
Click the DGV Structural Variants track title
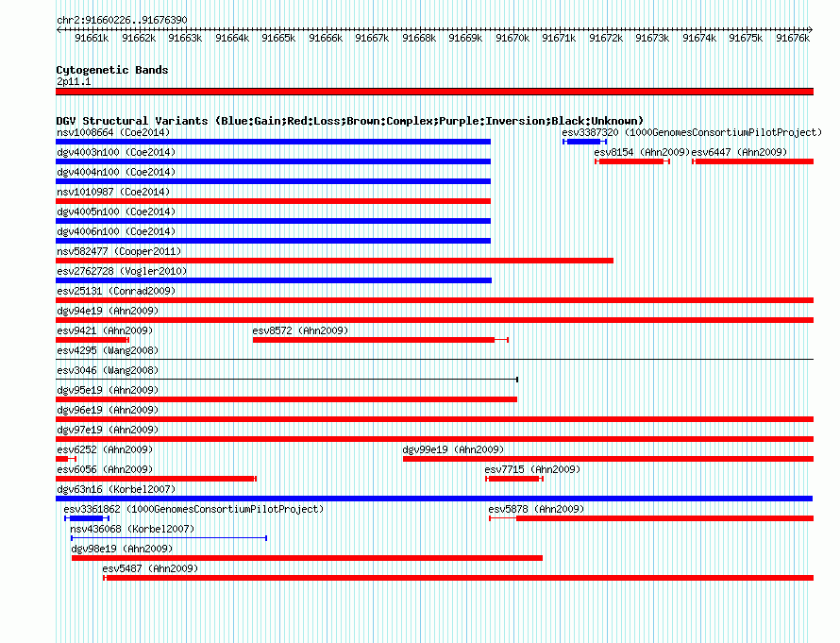click(350, 121)
